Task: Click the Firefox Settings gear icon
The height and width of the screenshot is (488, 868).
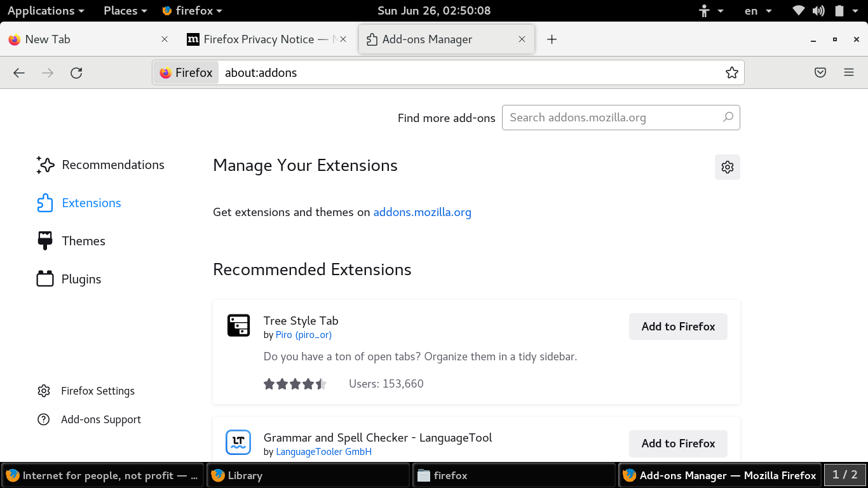Action: click(44, 391)
